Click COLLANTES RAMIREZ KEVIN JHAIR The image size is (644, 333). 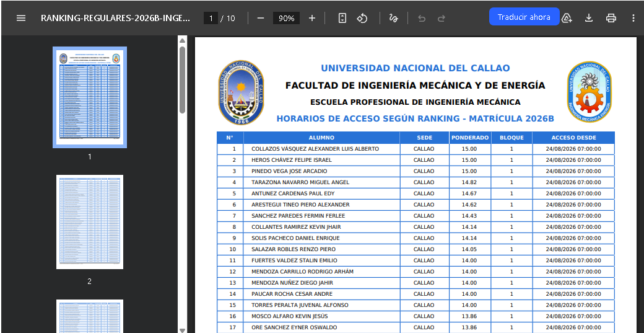(x=296, y=226)
